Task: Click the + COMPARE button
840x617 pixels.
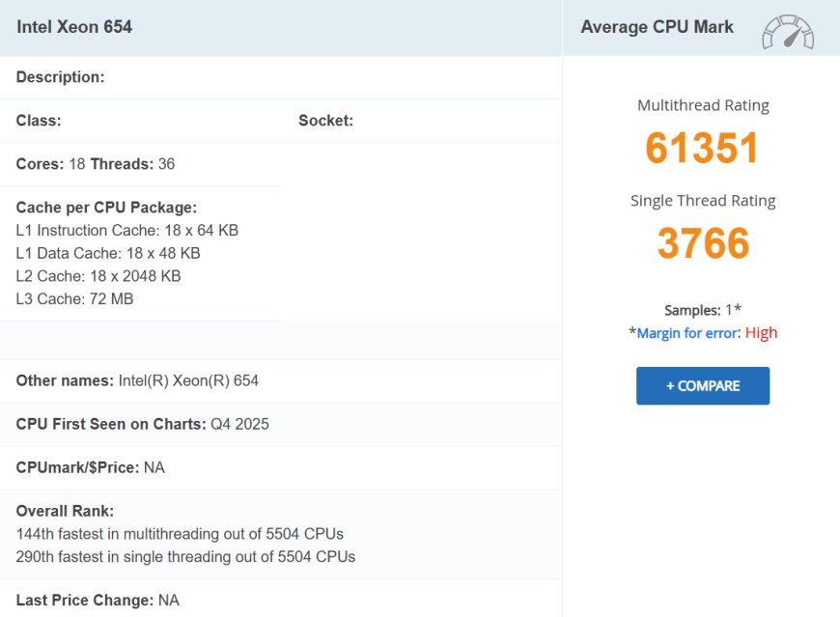Action: tap(702, 385)
